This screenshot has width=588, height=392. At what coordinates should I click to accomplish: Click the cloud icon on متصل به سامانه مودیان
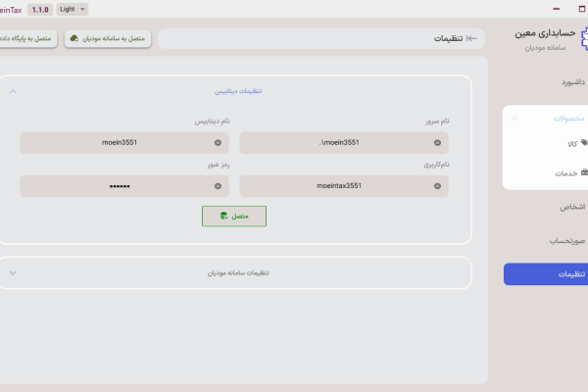74,38
